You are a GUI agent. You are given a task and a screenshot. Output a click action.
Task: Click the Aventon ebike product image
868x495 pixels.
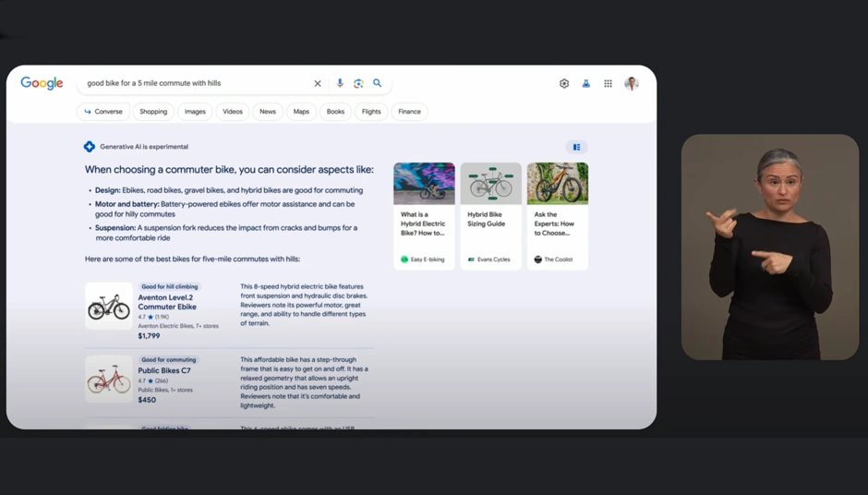pos(109,306)
